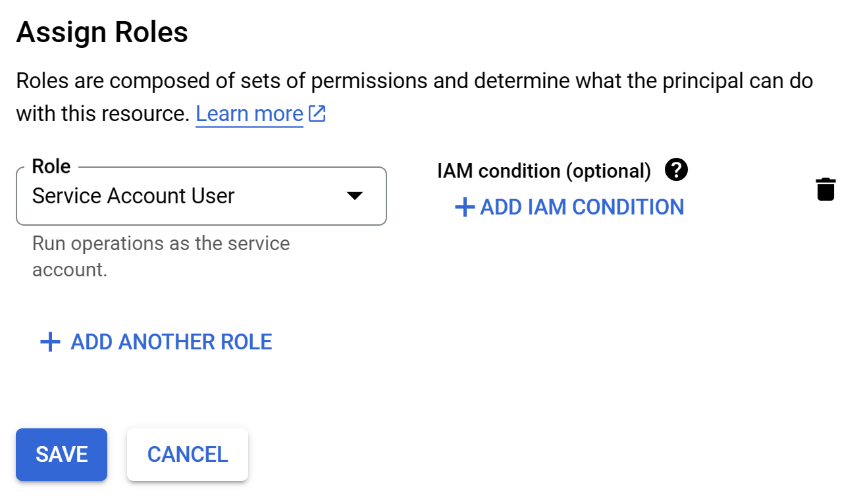Click the roles description paragraph text
This screenshot has height=504, width=863.
(x=414, y=82)
